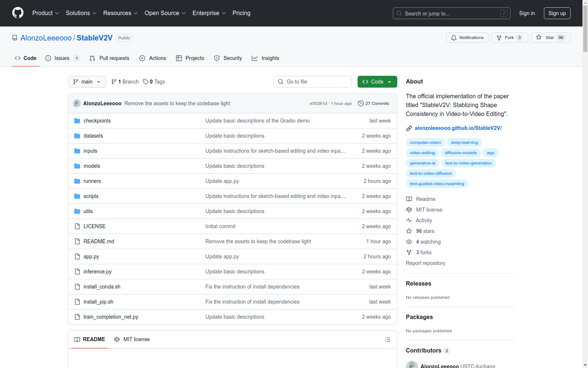588x368 pixels.
Task: Click the MIT license scale icon in About
Action: [x=409, y=210]
